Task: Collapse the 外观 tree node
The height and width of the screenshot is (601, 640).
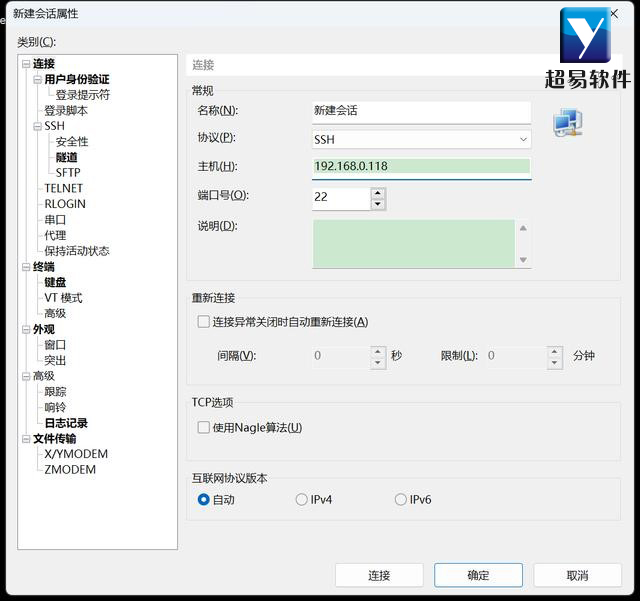Action: (26, 329)
